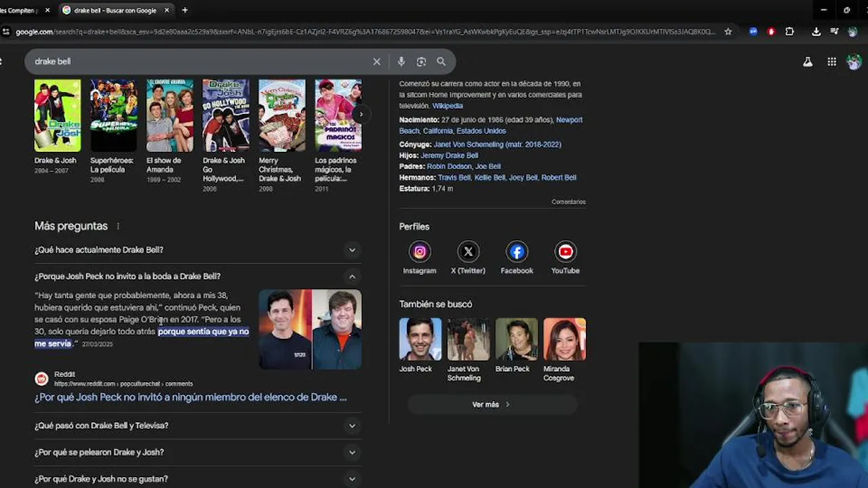Open the Google account avatar on the page
The image size is (868, 488).
pos(854,62)
